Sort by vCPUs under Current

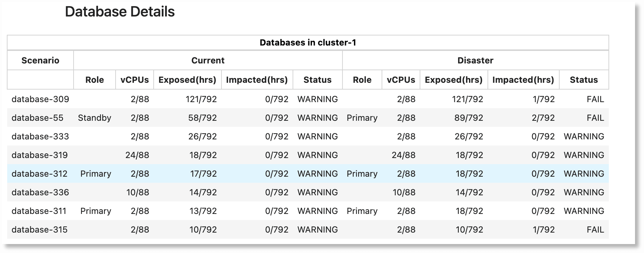[x=135, y=80]
